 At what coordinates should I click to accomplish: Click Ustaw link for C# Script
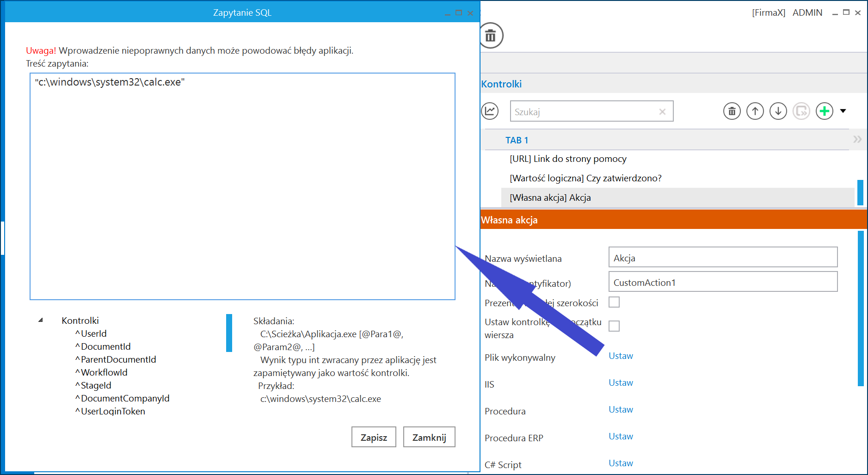(621, 463)
